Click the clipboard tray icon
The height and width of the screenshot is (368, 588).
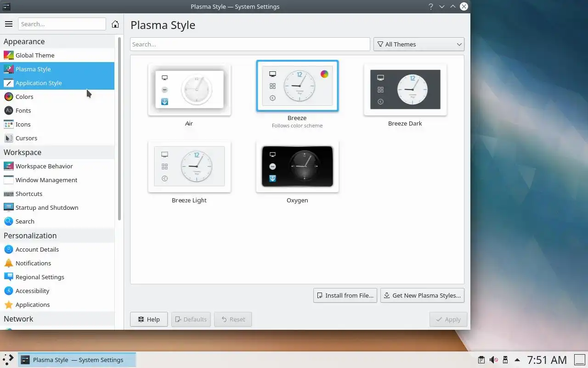(x=481, y=360)
